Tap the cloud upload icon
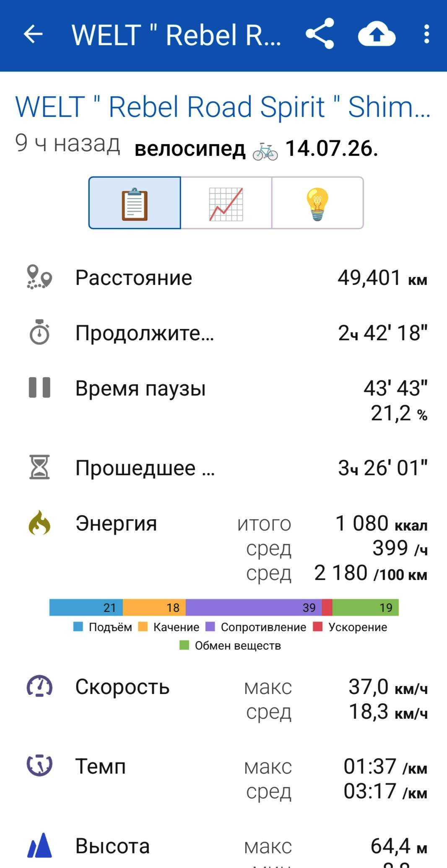 point(377,34)
